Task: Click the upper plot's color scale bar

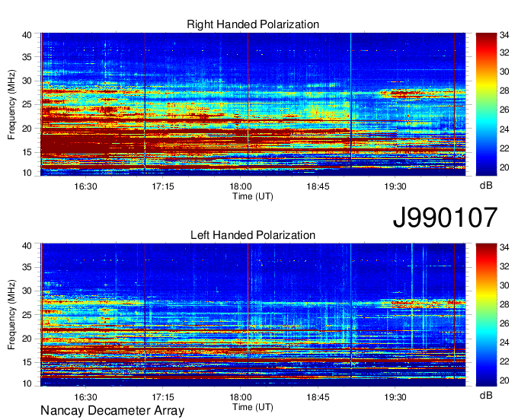Action: (486, 104)
